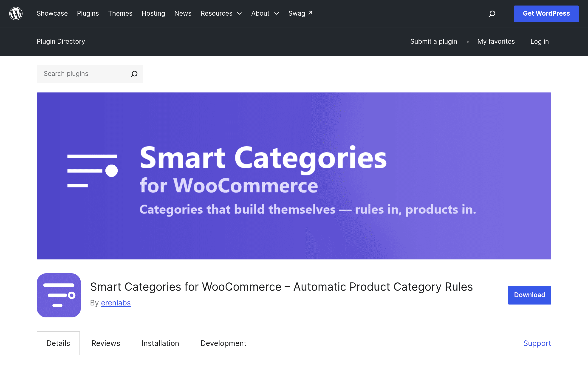This screenshot has width=588, height=368.
Task: Click the WordPress logo icon
Action: pyautogui.click(x=16, y=14)
